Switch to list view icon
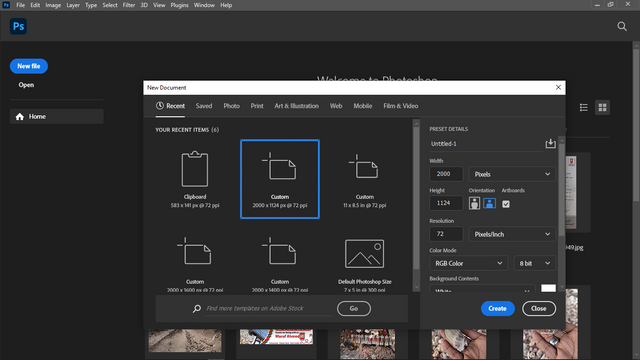Screen dimensions: 640x360 click(584, 107)
